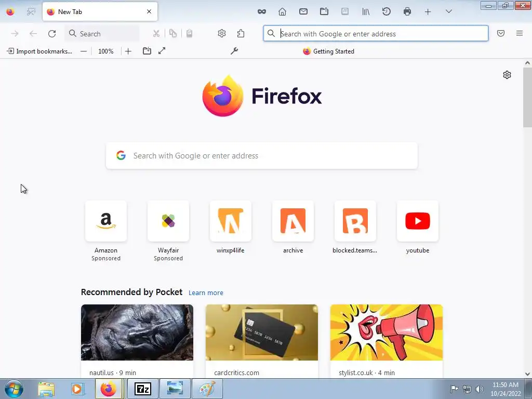
Task: Click the synced tabs icon in tab bar
Action: (x=324, y=12)
